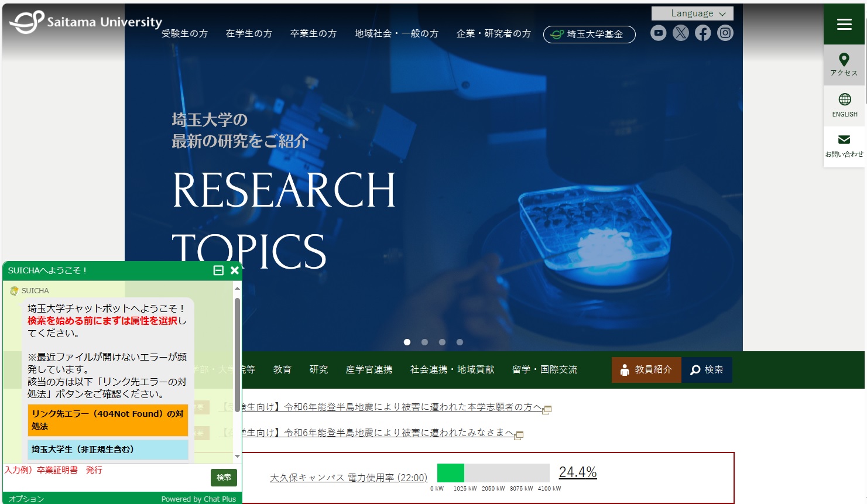Expand the Language dropdown
Screen dimensions: 867x504
[692, 13]
